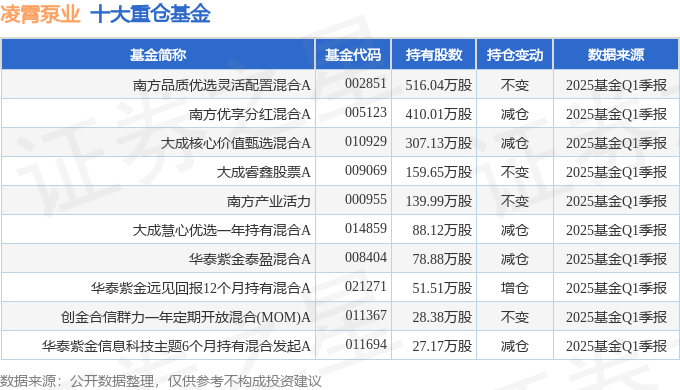The height and width of the screenshot is (390, 680).
Task: Click the 凌霄泵业 title text
Action: (40, 13)
